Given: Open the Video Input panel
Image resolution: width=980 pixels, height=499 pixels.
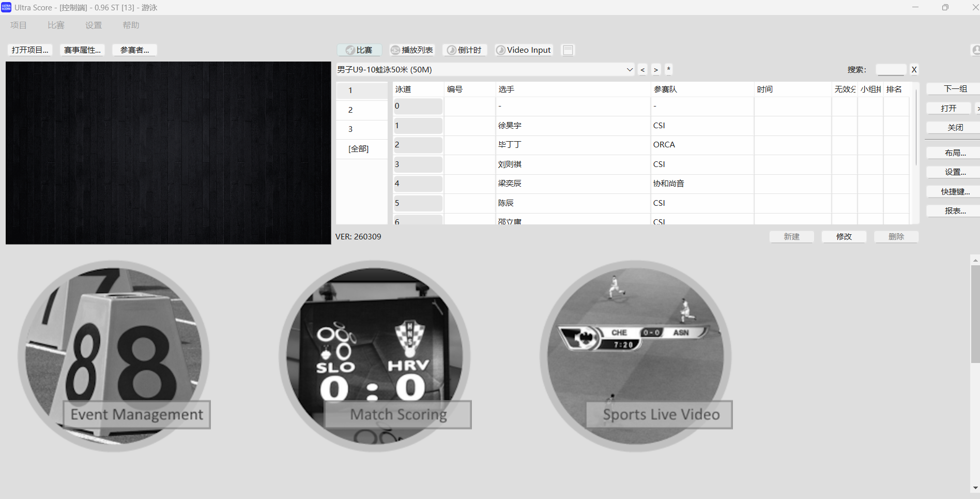Looking at the screenshot, I should pos(524,50).
